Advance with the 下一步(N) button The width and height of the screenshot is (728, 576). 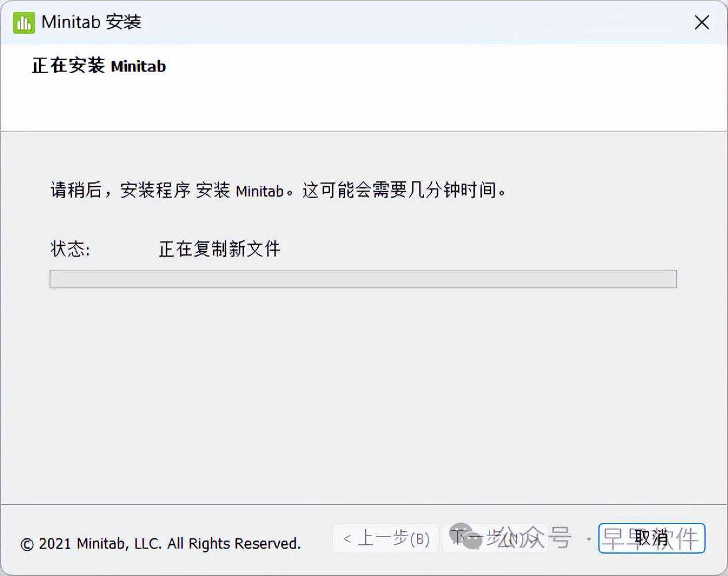(495, 538)
